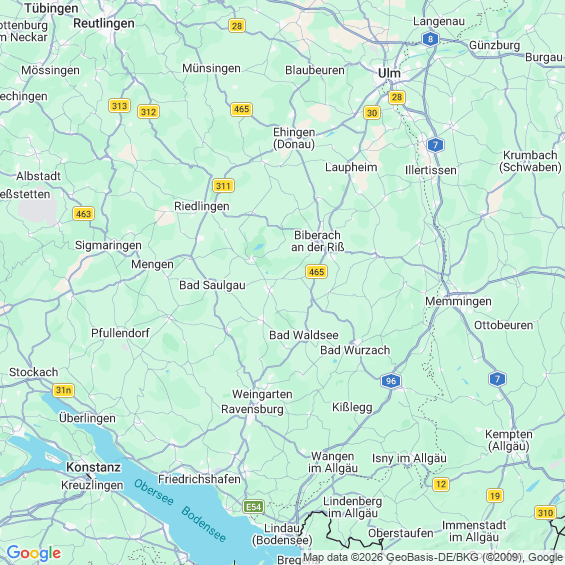Click the A96 motorway shield near Kißlegg
The image size is (565, 565).
tap(391, 381)
